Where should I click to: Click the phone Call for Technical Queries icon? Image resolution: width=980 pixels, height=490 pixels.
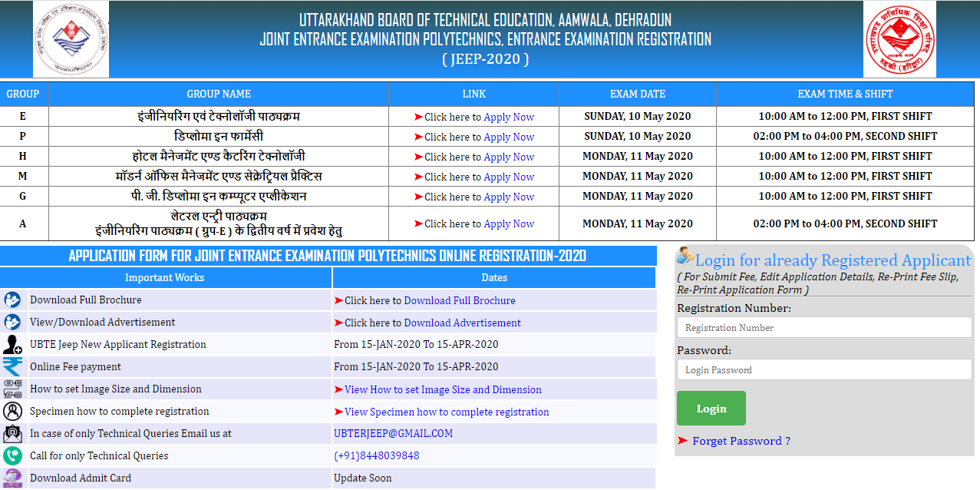pos(12,456)
